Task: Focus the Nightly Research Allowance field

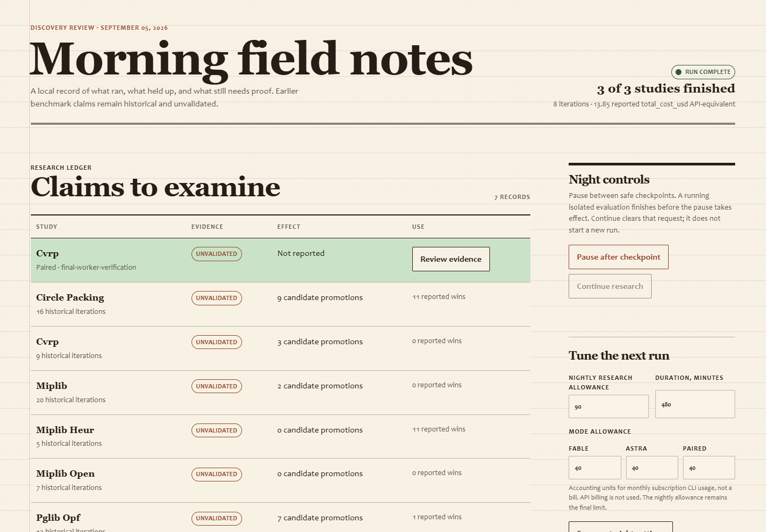Action: [609, 406]
